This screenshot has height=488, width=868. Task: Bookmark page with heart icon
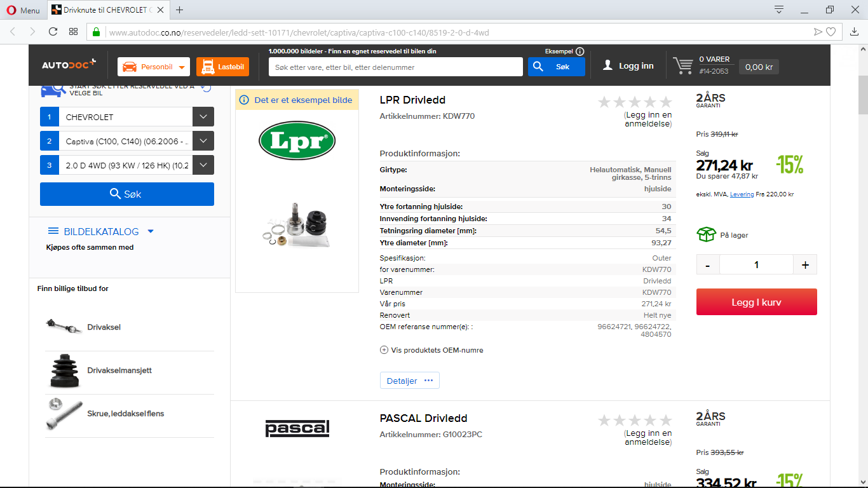coord(831,32)
